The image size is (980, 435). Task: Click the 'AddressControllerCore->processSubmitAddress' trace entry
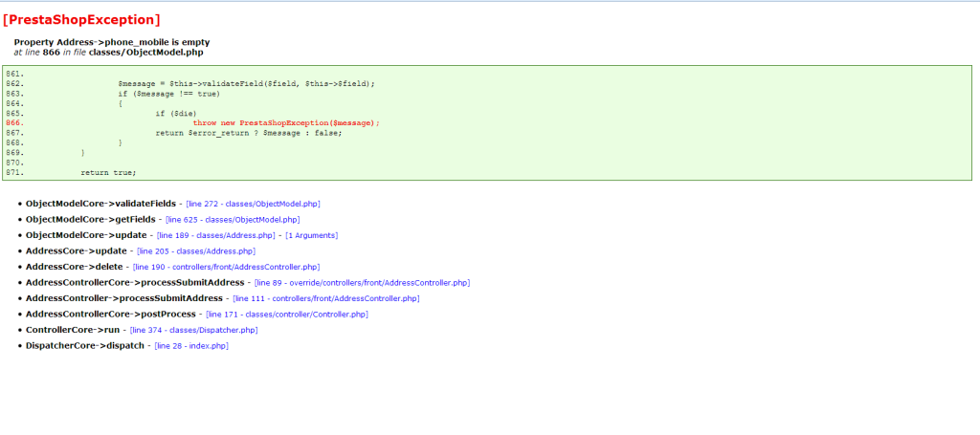(x=135, y=283)
